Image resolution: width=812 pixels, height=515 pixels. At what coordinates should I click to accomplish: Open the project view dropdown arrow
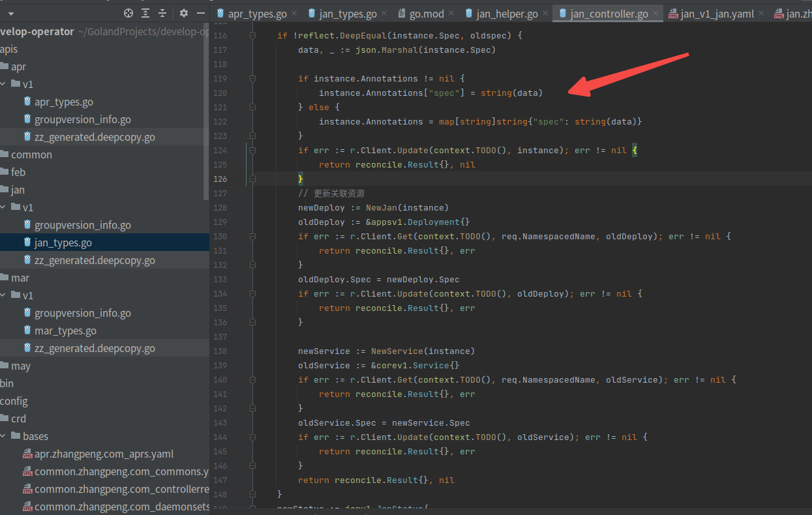(x=11, y=13)
